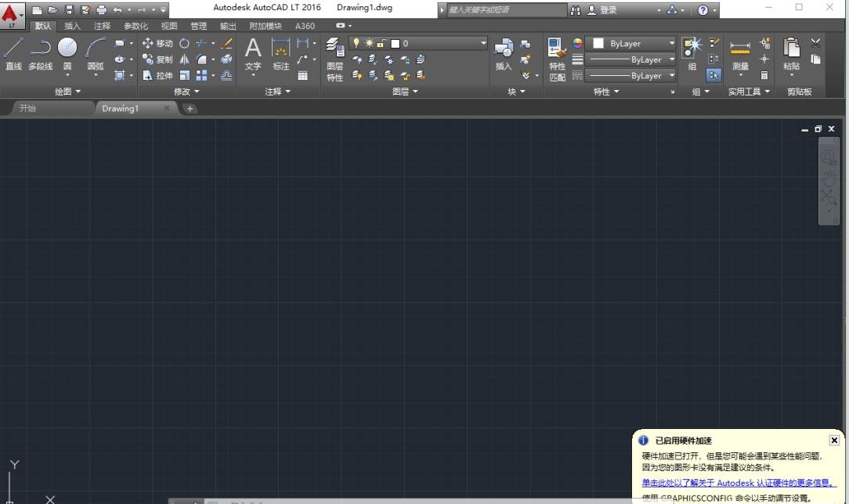Open the ByLayer color dropdown
The width and height of the screenshot is (849, 504).
tap(671, 43)
